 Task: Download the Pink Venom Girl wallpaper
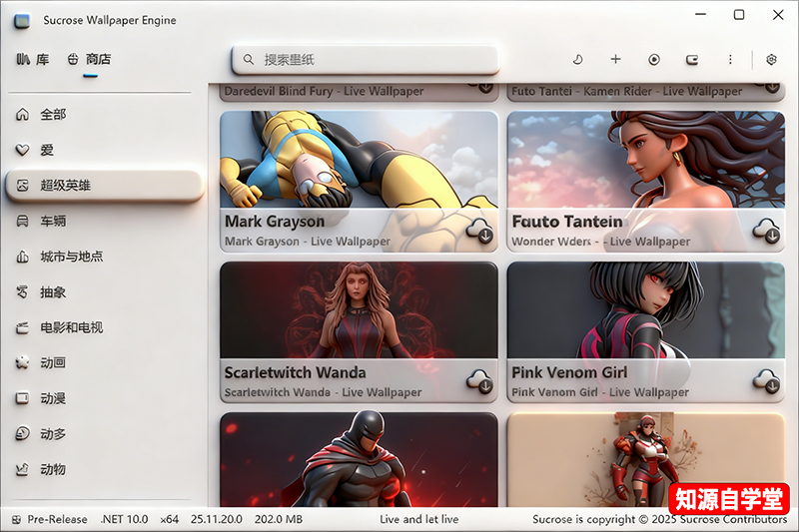[x=767, y=381]
